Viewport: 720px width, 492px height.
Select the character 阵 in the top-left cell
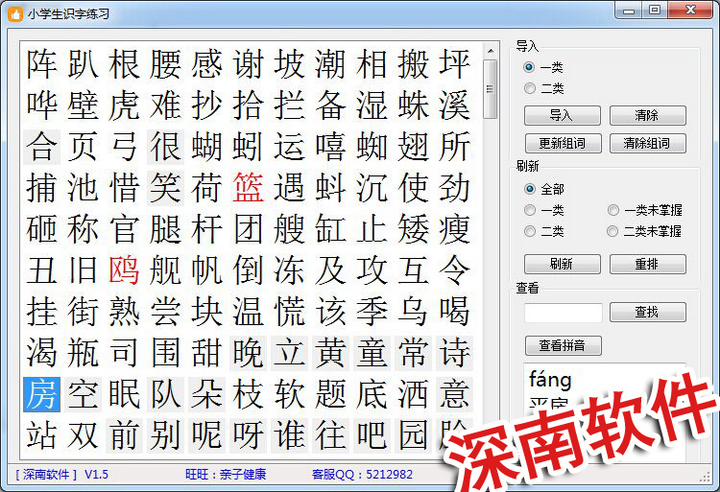point(42,64)
